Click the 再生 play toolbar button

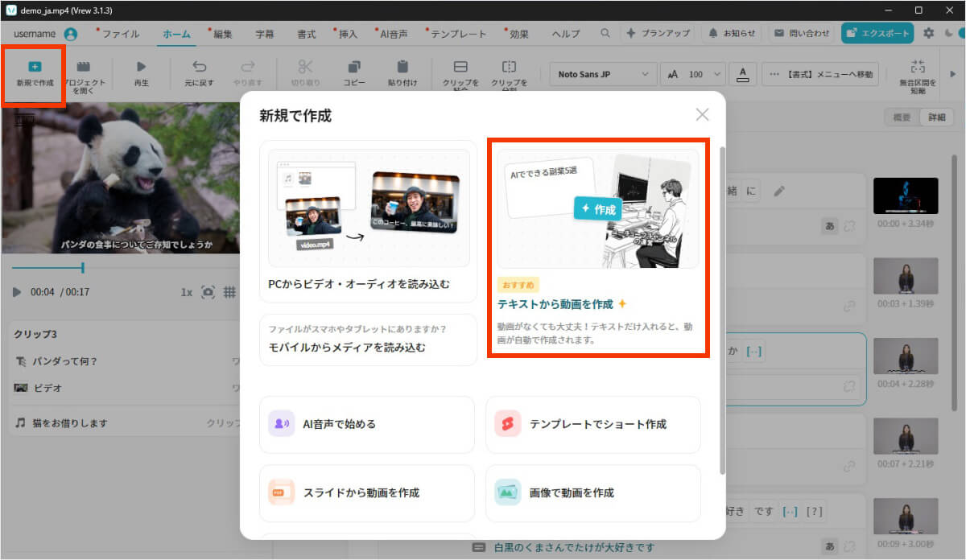(141, 67)
